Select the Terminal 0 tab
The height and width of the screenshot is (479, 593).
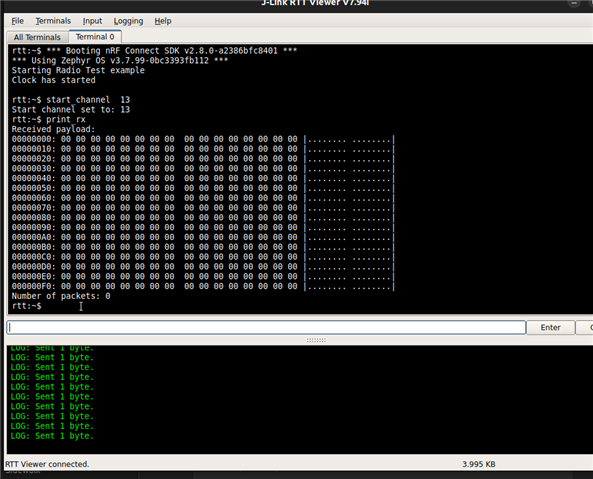(95, 37)
